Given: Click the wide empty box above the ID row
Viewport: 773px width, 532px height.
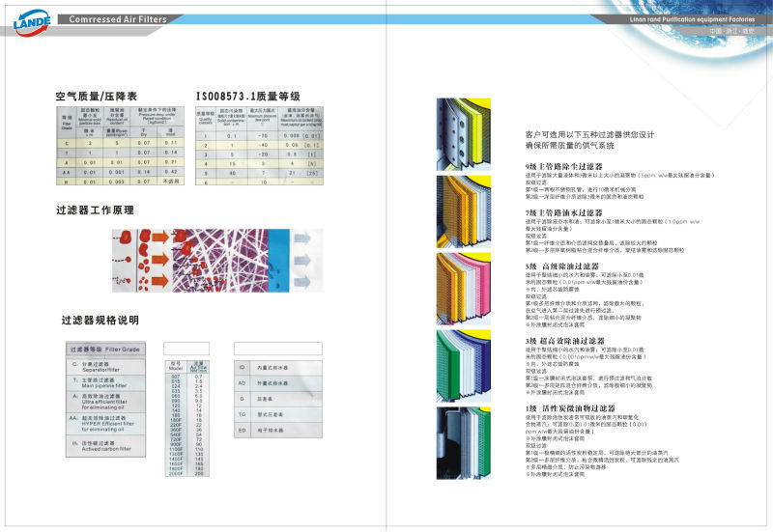Looking at the screenshot, I should [x=267, y=348].
